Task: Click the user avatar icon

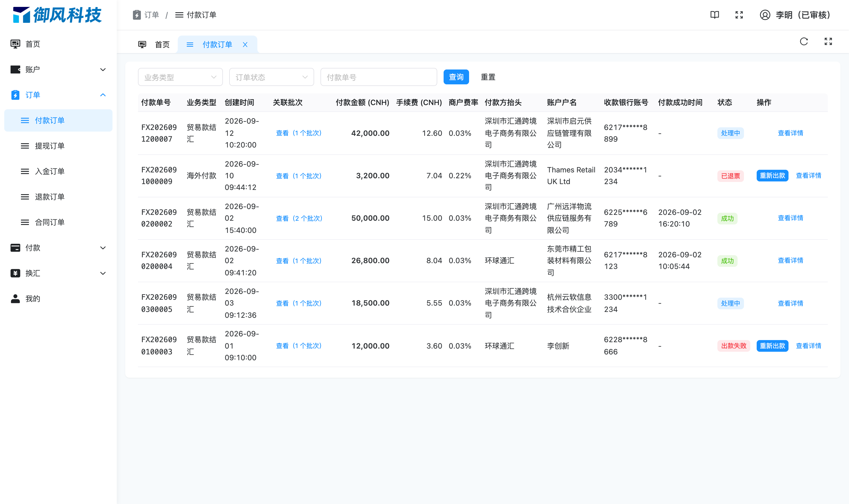Action: (x=765, y=15)
